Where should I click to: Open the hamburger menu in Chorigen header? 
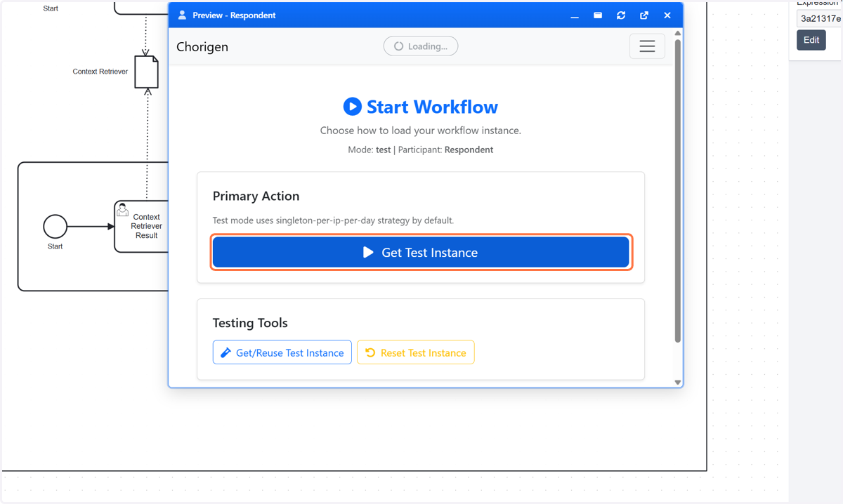647,46
